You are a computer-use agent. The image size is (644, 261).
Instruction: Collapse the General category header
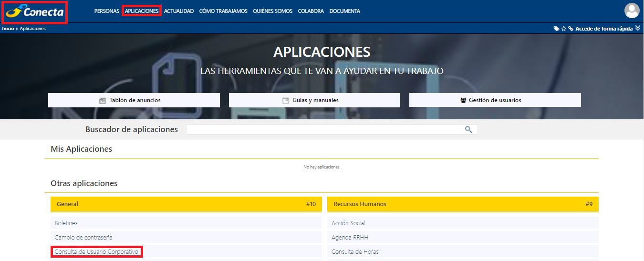click(x=186, y=204)
